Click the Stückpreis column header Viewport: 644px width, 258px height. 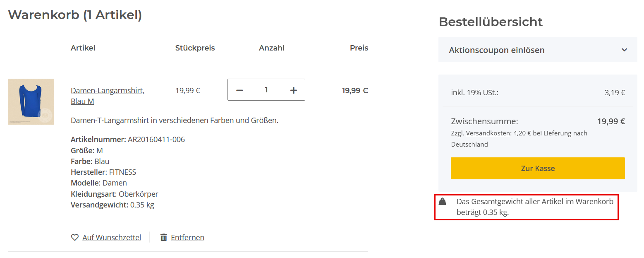(x=195, y=48)
